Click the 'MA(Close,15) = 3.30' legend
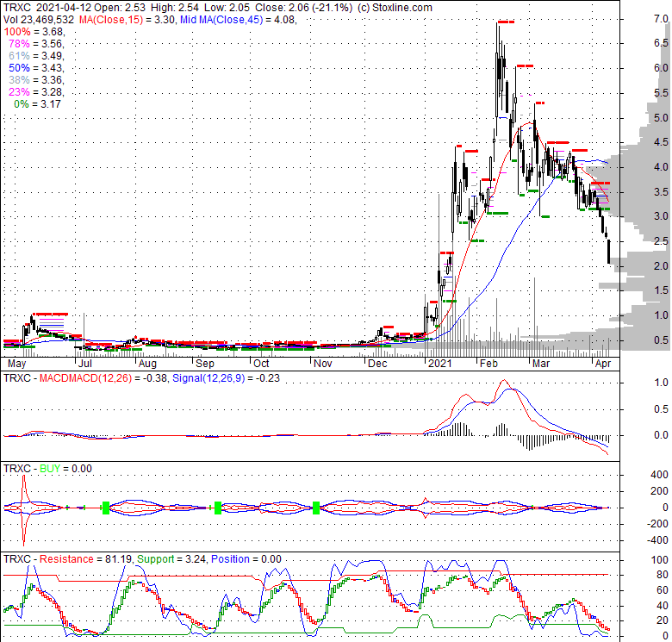The image size is (672, 642). pos(127,19)
